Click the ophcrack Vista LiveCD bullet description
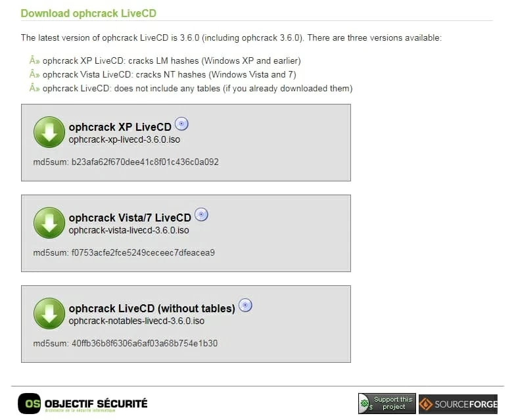 click(169, 75)
